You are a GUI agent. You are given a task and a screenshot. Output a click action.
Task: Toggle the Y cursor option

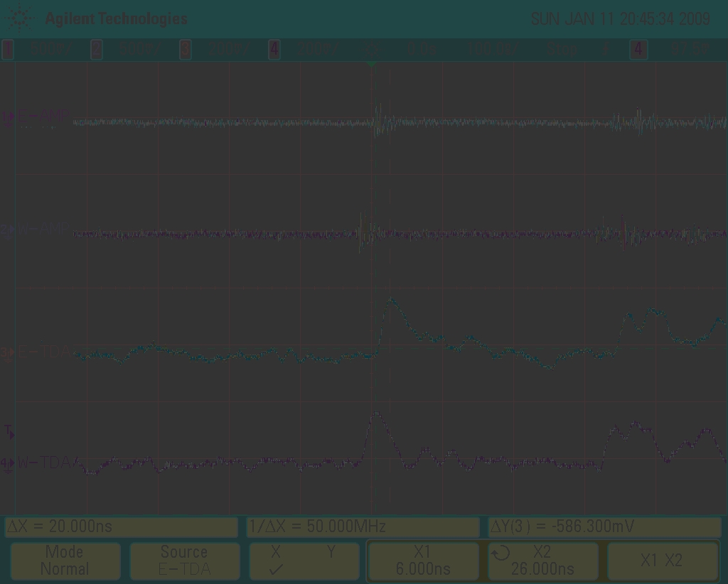[331, 552]
